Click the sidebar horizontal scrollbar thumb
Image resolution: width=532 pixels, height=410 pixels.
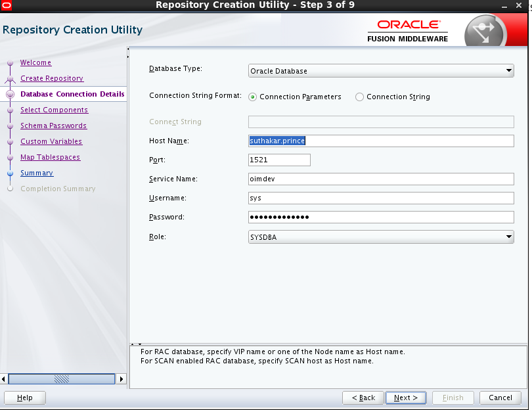pyautogui.click(x=62, y=378)
